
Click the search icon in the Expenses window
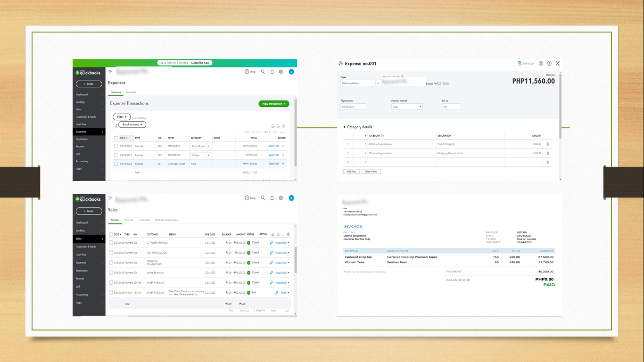(263, 72)
